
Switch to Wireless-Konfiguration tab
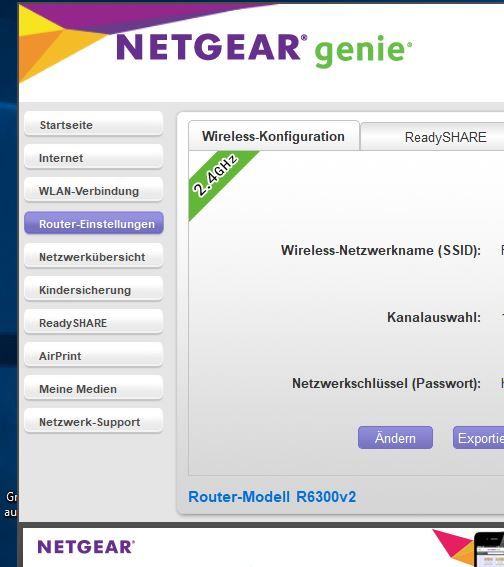[274, 136]
